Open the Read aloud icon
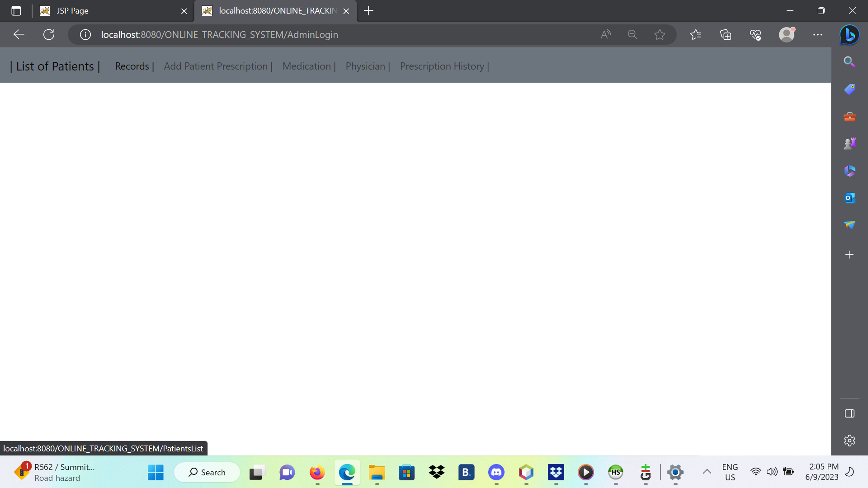868x488 pixels. [606, 35]
